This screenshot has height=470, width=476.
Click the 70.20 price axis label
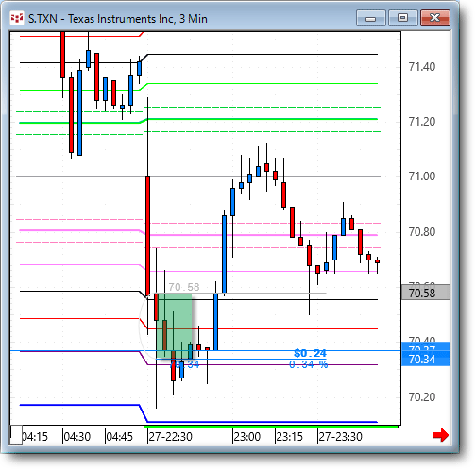tap(422, 397)
